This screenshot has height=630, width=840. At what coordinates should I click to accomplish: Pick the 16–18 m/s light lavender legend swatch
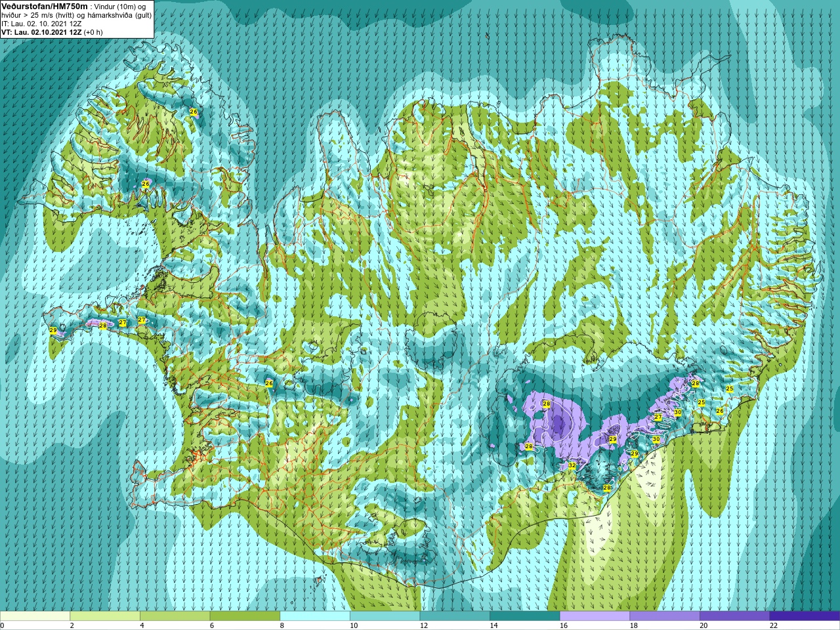[x=595, y=616]
